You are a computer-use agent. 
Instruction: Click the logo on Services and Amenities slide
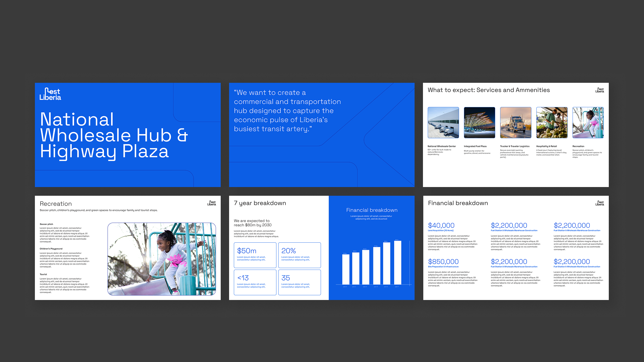tap(599, 90)
